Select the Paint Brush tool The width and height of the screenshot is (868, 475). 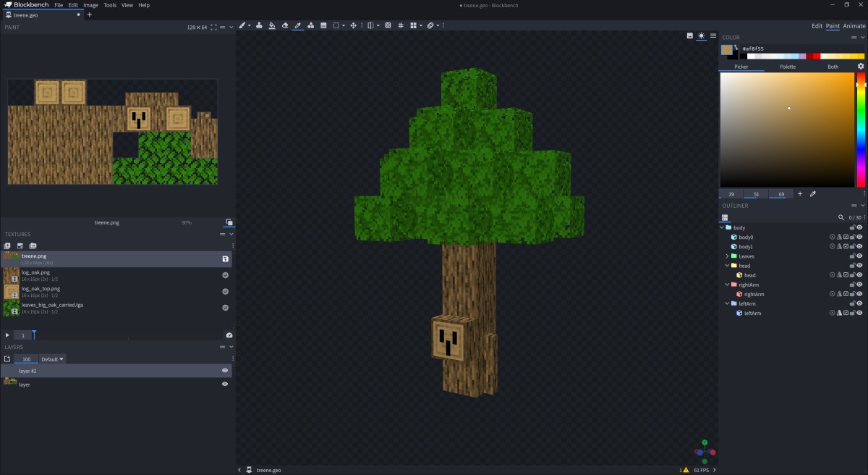pyautogui.click(x=242, y=25)
